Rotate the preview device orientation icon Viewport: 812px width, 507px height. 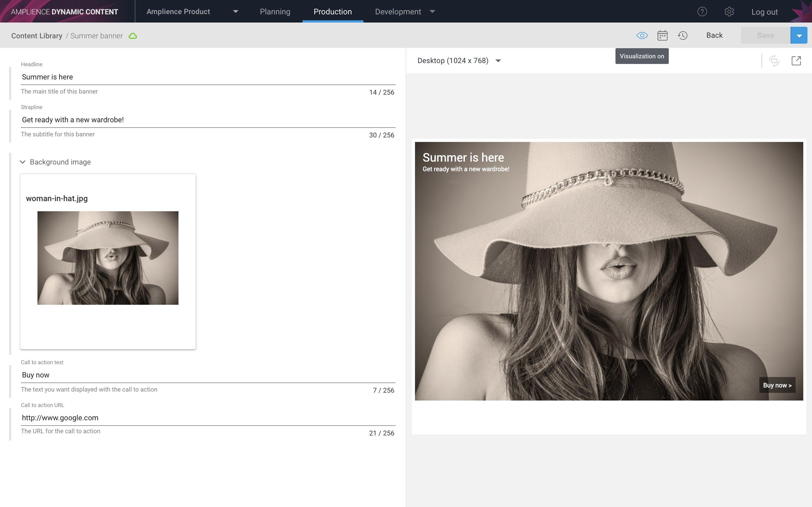point(774,61)
